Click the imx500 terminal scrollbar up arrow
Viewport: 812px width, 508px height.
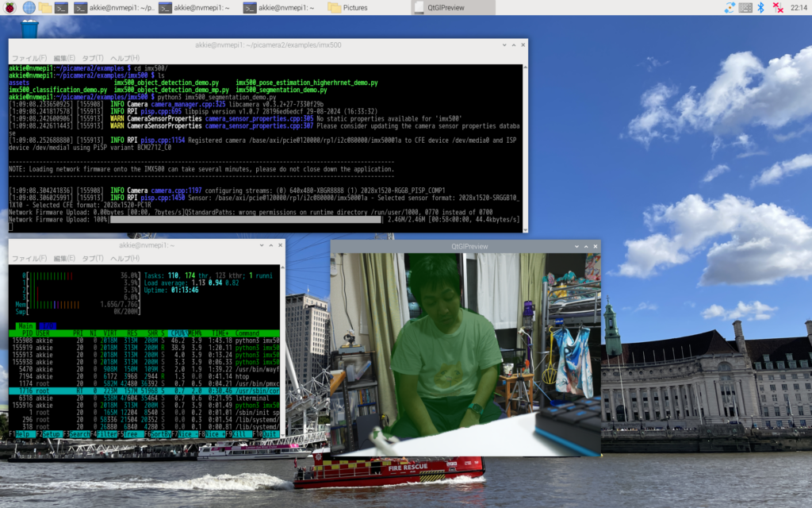click(x=525, y=67)
